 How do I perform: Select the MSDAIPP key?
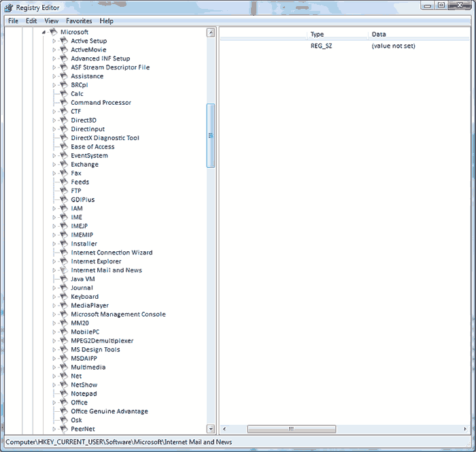pyautogui.click(x=84, y=358)
